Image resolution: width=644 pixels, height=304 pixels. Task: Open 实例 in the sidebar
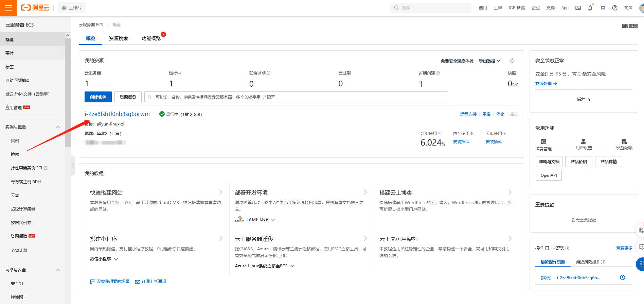[x=15, y=140]
